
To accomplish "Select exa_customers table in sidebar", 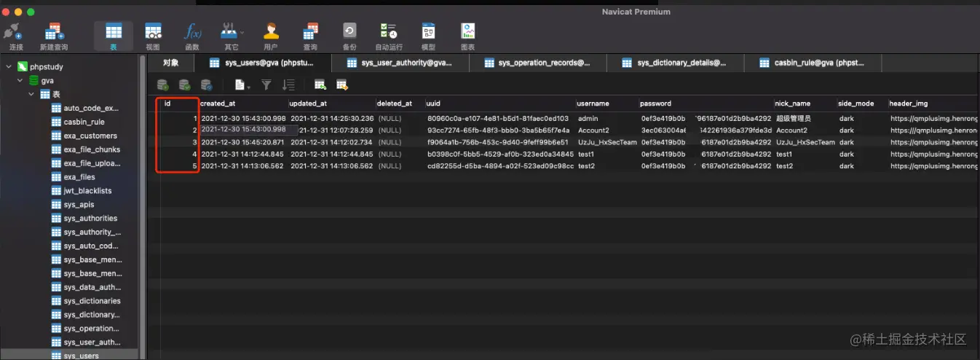I will tap(90, 136).
